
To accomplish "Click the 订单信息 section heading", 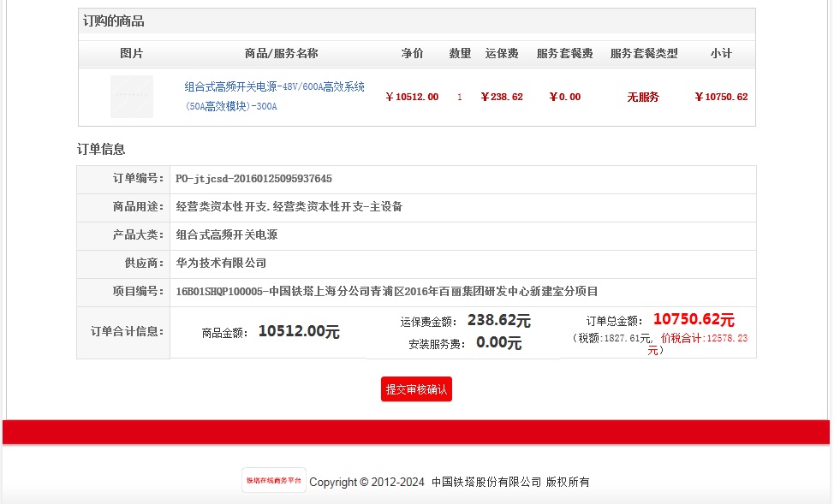I will 101,149.
